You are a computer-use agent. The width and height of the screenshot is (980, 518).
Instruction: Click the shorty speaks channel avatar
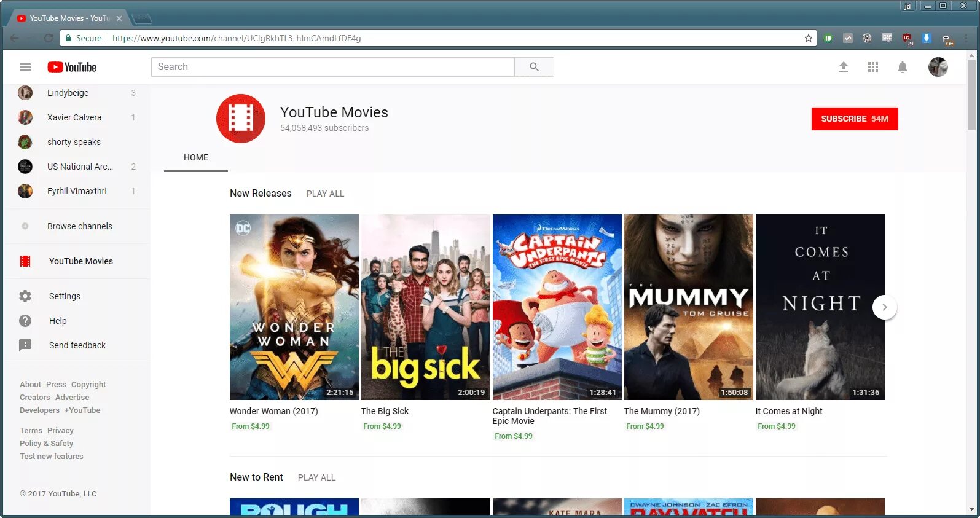tap(25, 142)
